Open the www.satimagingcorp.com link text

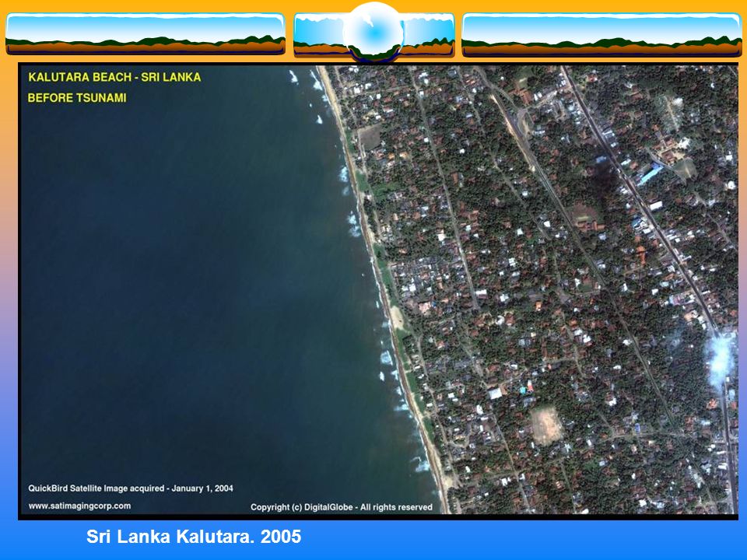(x=79, y=506)
